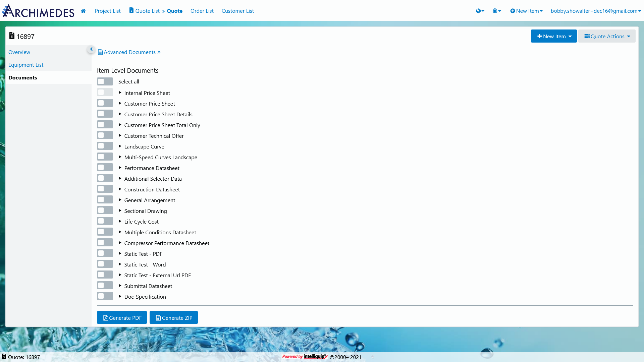Open Quote Actions dropdown
This screenshot has width=644, height=362.
coord(606,36)
